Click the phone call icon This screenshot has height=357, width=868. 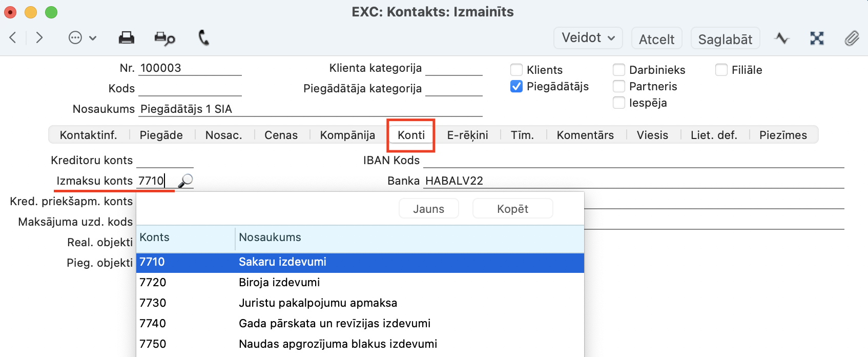point(203,38)
